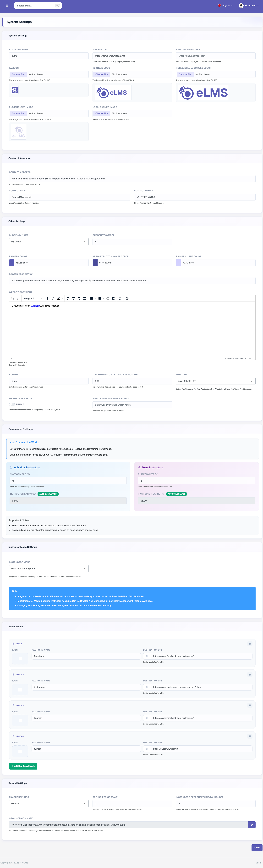
Task: Open the WRTeam link in copyright text
Action: [x=36, y=306]
